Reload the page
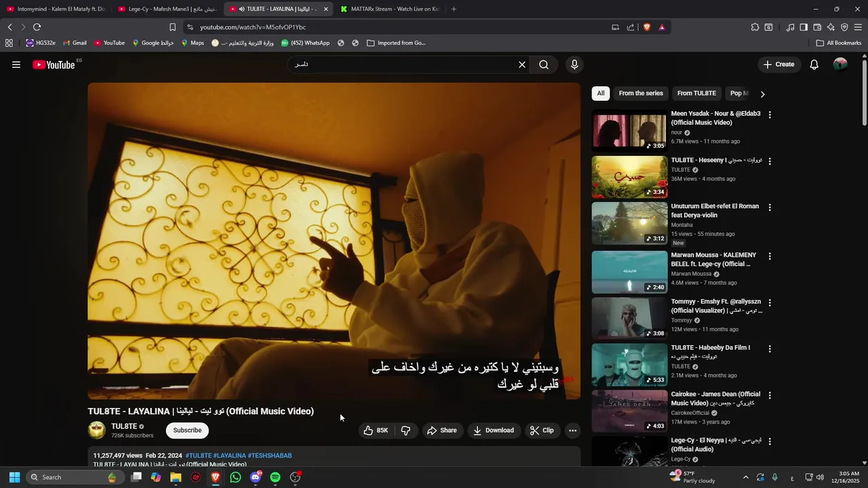 [37, 27]
